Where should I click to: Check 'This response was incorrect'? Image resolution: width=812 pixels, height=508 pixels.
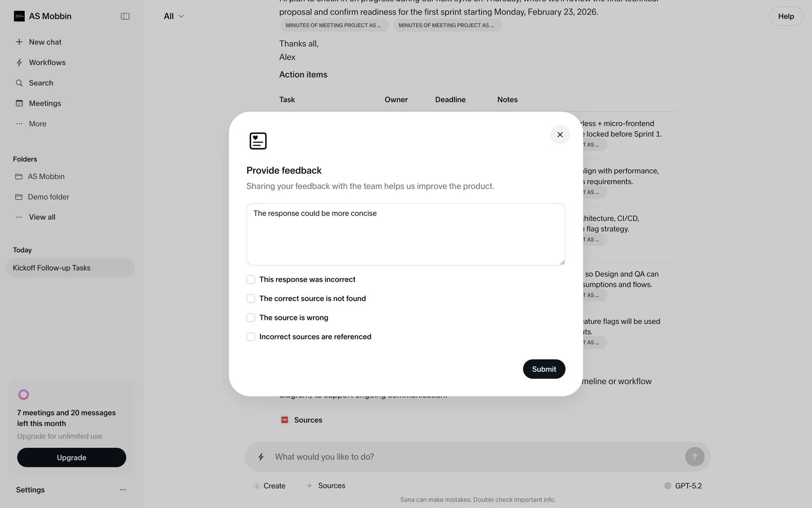click(x=251, y=279)
